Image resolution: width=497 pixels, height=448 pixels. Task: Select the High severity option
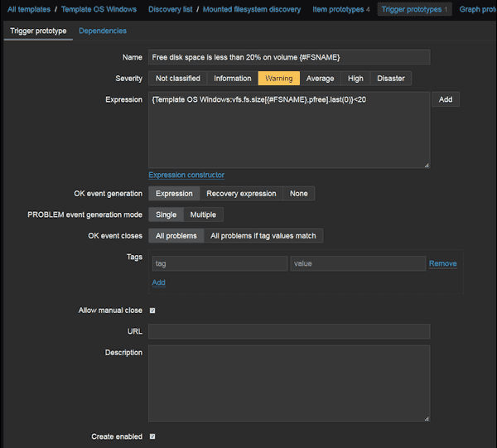[x=355, y=79]
